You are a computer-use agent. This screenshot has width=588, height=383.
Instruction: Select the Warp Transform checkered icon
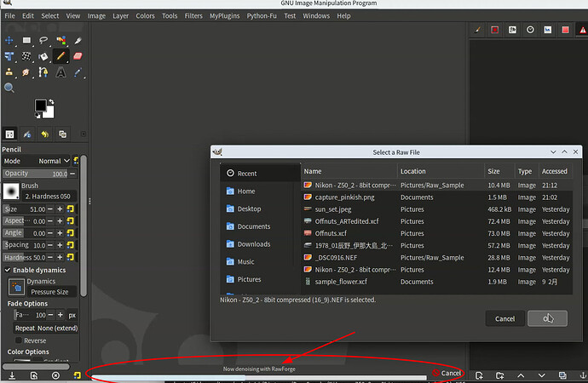(x=26, y=56)
